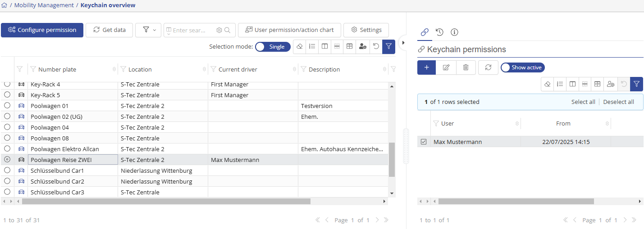The width and height of the screenshot is (644, 229).
Task: Open the history tab icon in right panel
Action: (439, 32)
